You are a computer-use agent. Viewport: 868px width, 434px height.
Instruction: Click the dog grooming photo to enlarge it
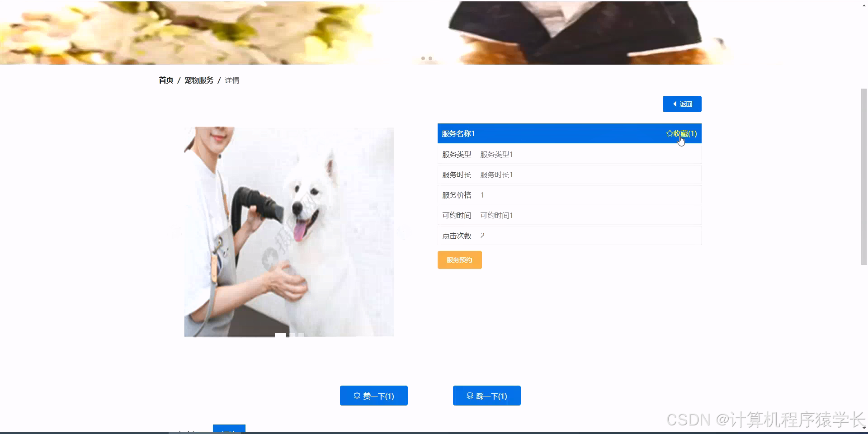[289, 231]
